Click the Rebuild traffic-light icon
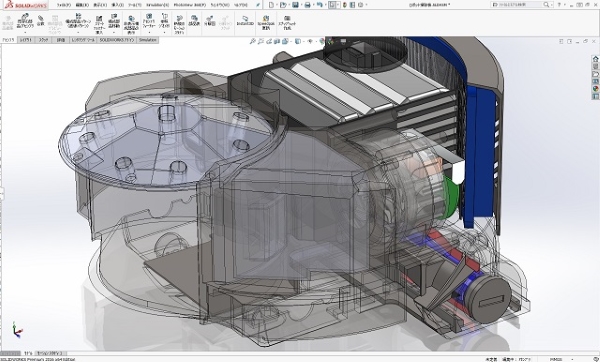The width and height of the screenshot is (600, 362). click(345, 5)
